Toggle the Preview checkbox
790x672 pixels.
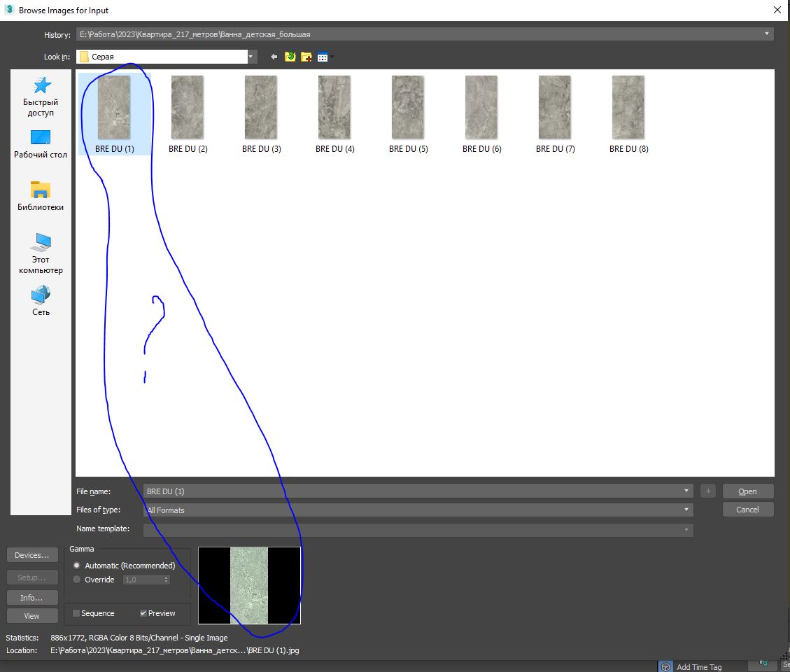click(143, 613)
